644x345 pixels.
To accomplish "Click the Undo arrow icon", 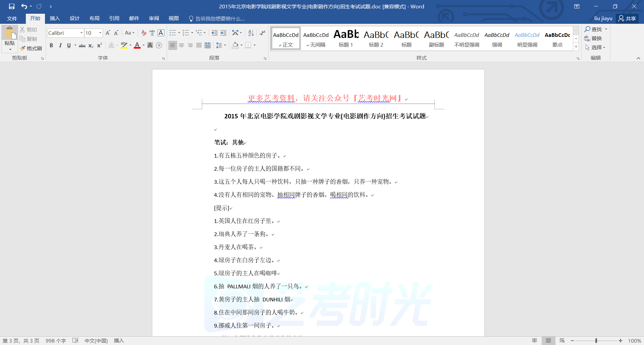I will coord(24,6).
